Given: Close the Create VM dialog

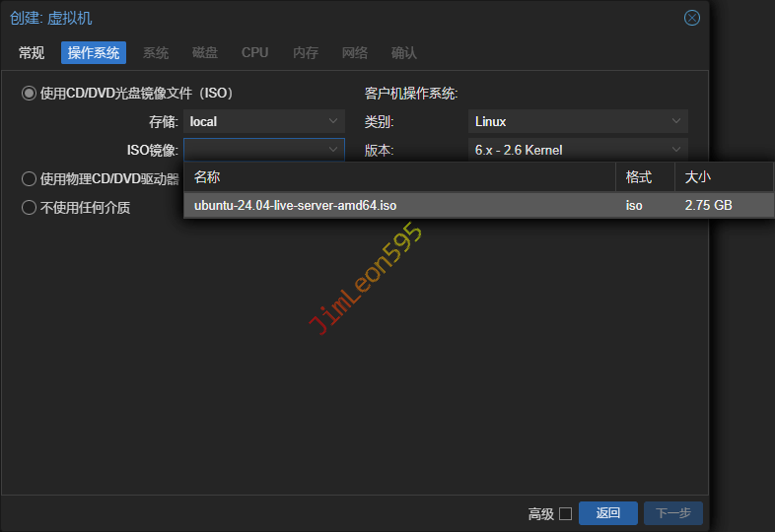Looking at the screenshot, I should (692, 18).
